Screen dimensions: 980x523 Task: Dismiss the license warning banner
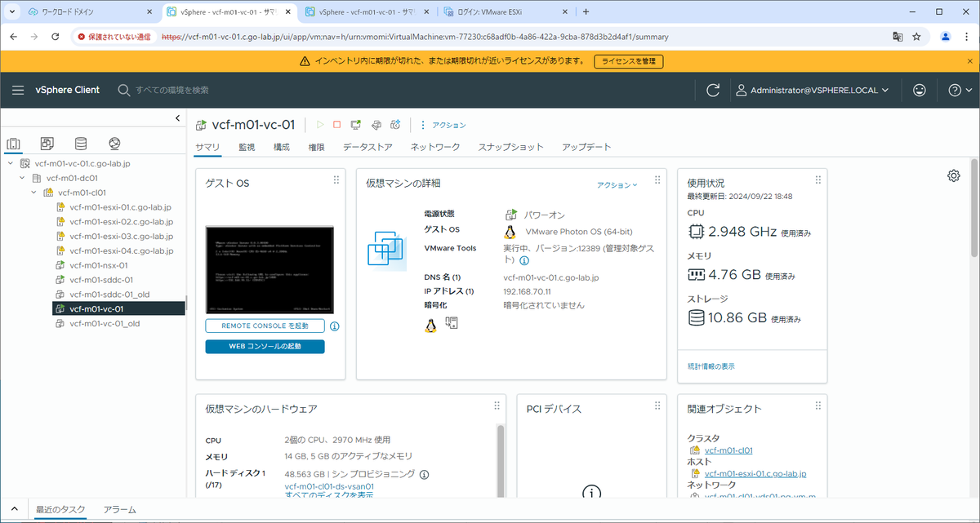969,61
